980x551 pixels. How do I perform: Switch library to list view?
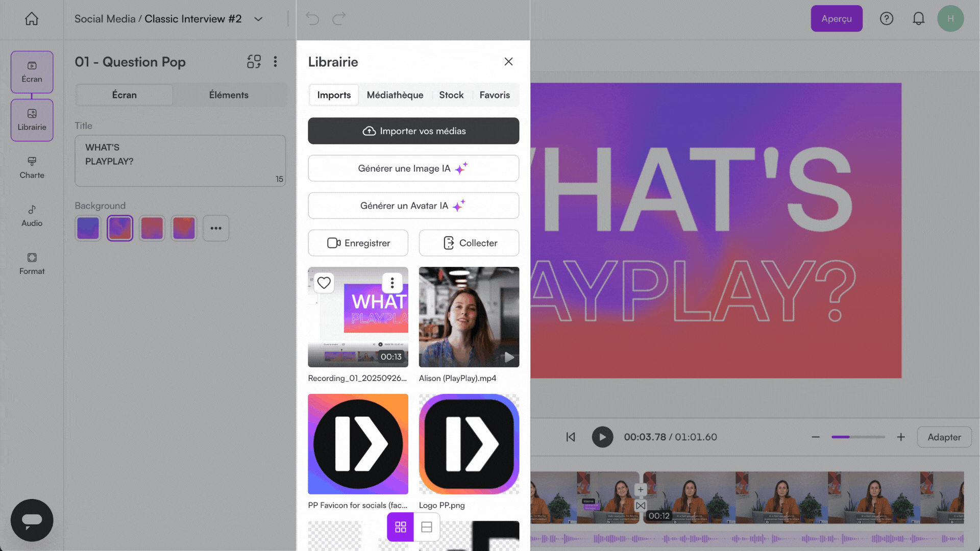click(x=427, y=527)
